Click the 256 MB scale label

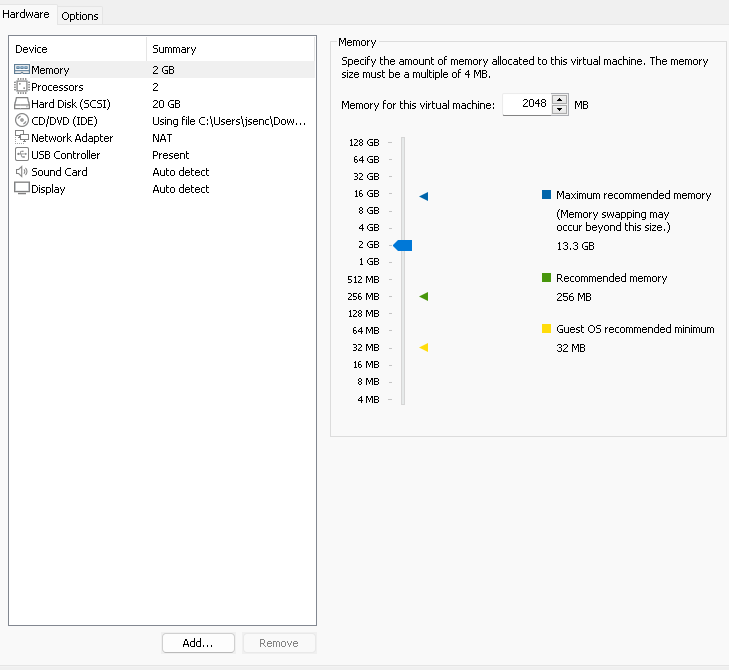pyautogui.click(x=363, y=297)
